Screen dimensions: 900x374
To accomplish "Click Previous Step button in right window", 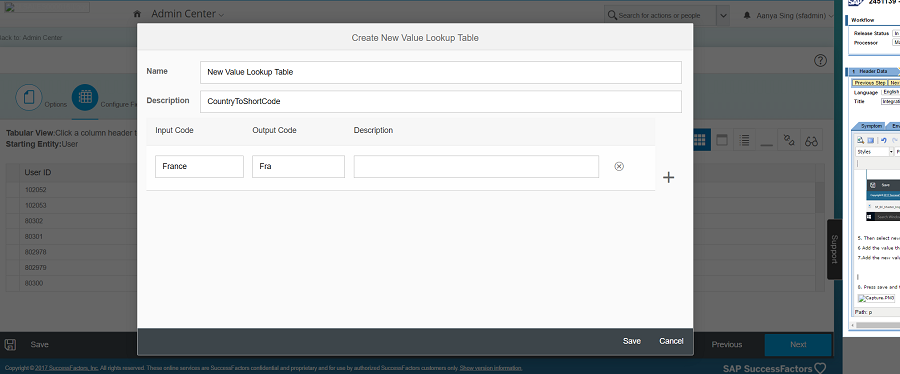I will tap(869, 83).
